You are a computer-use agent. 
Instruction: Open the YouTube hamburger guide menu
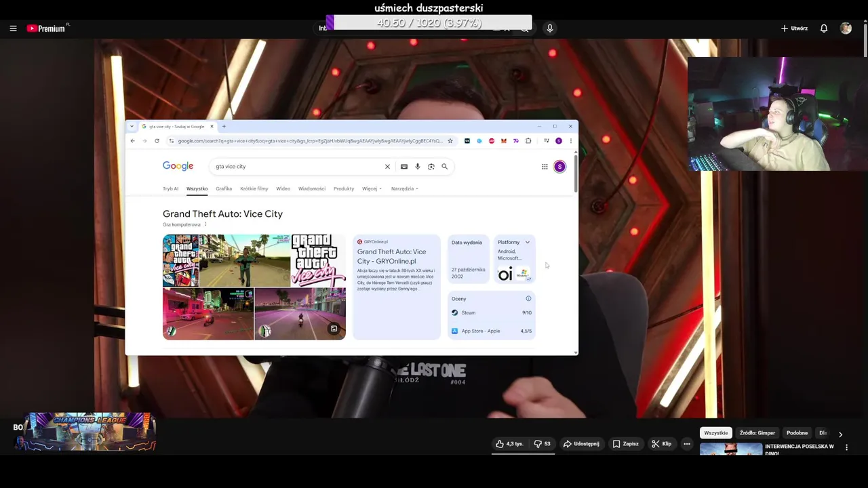[13, 28]
